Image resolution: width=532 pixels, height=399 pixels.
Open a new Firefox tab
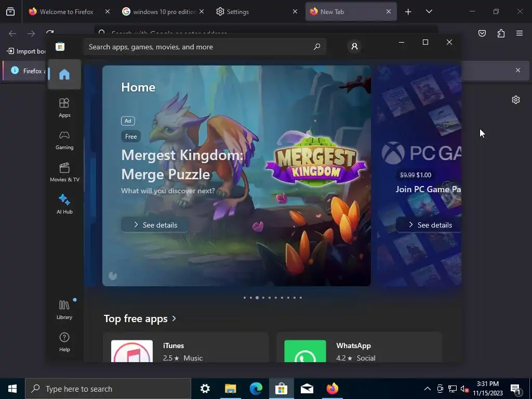408,12
